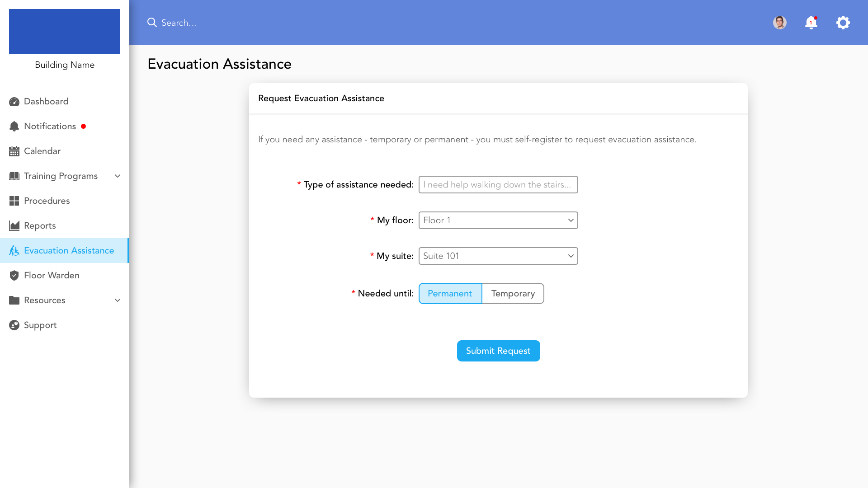Click the blue building logo banner
This screenshot has height=488, width=868.
[65, 32]
